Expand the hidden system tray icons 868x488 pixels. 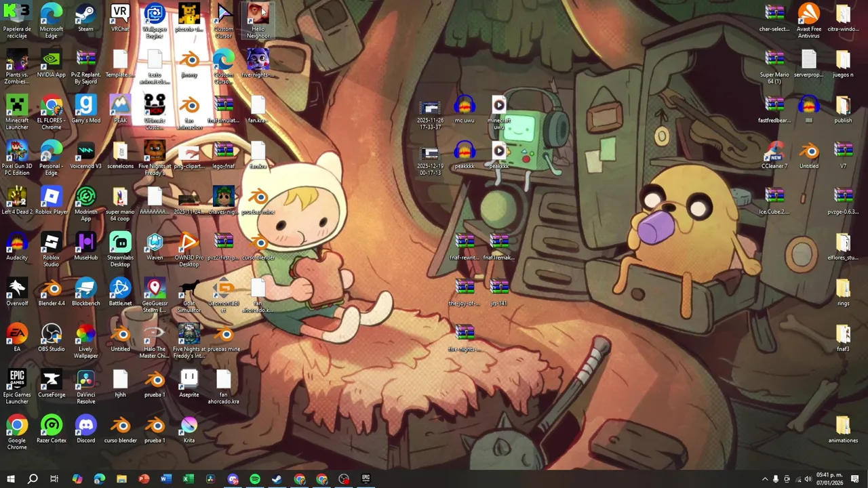click(765, 479)
